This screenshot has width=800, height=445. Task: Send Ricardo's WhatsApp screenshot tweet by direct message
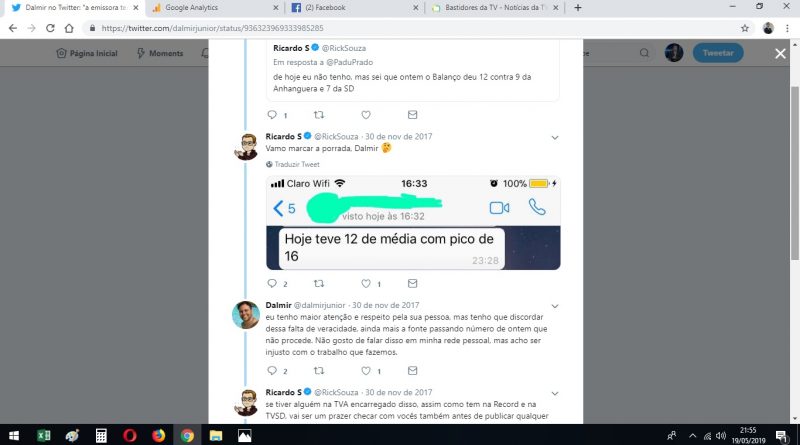tap(412, 283)
